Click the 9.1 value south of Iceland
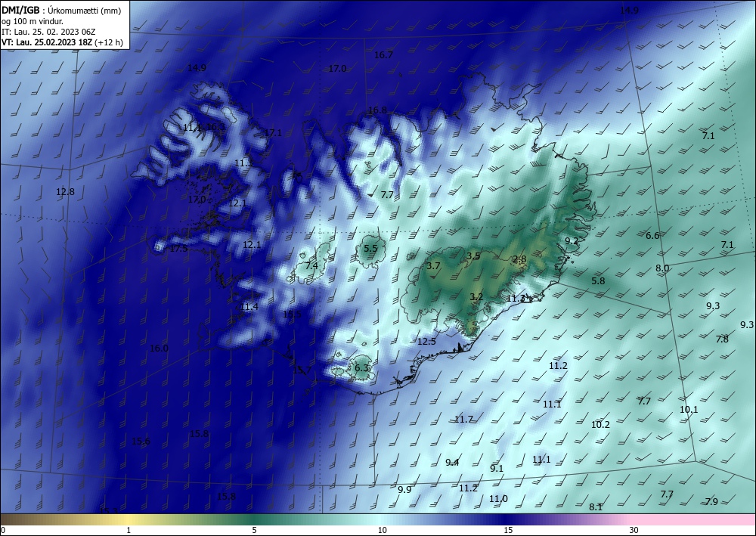 (x=496, y=468)
